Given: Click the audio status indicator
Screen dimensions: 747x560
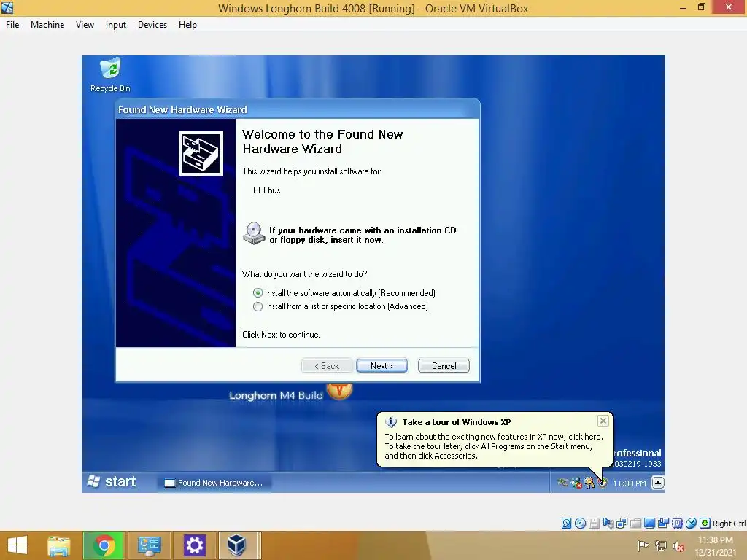Looking at the screenshot, I should point(608,524).
